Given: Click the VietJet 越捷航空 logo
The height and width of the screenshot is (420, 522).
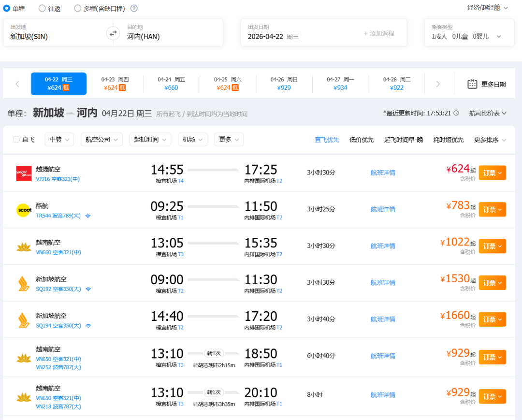Looking at the screenshot, I should click(24, 174).
